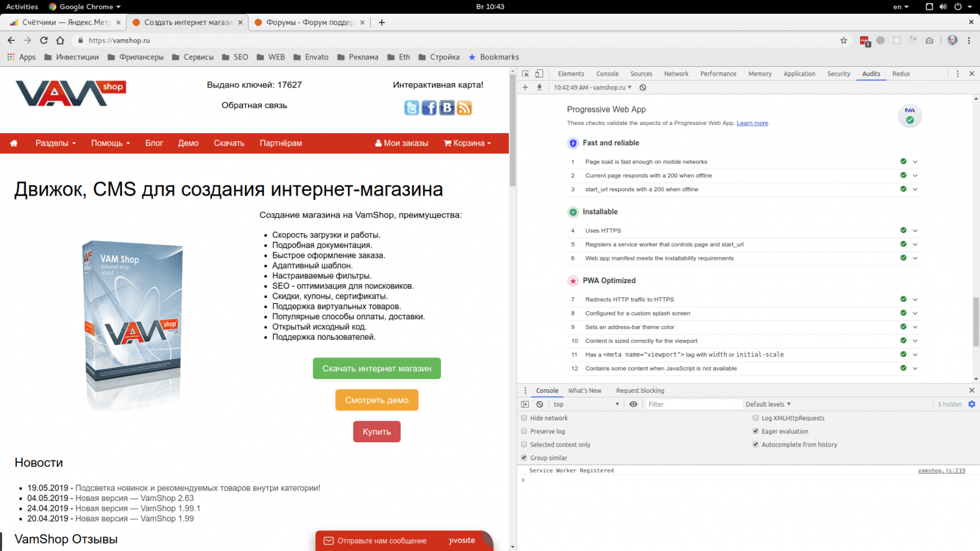
Task: Open the Default levels dropdown
Action: [768, 404]
